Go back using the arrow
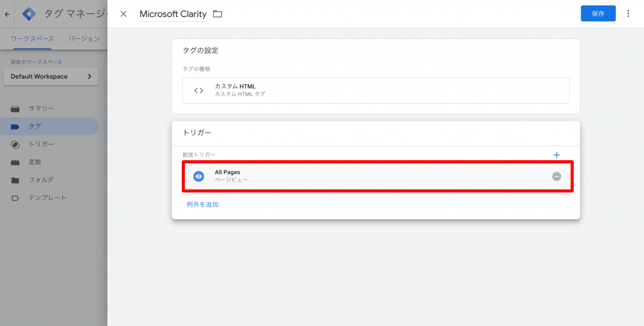Screen dimensions: 644x326 (7, 14)
